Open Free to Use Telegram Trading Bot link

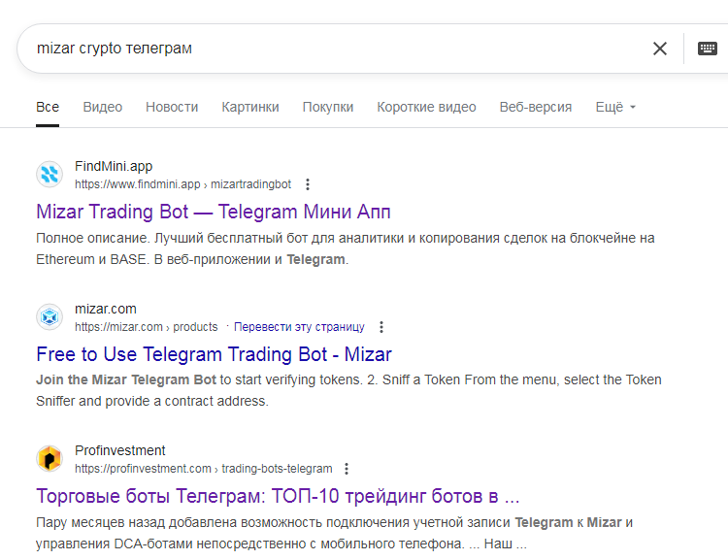(214, 354)
